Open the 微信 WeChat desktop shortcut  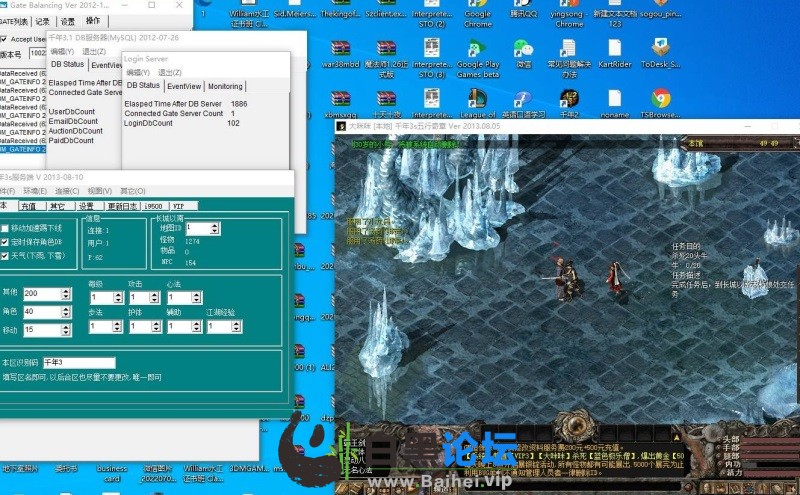tap(523, 54)
